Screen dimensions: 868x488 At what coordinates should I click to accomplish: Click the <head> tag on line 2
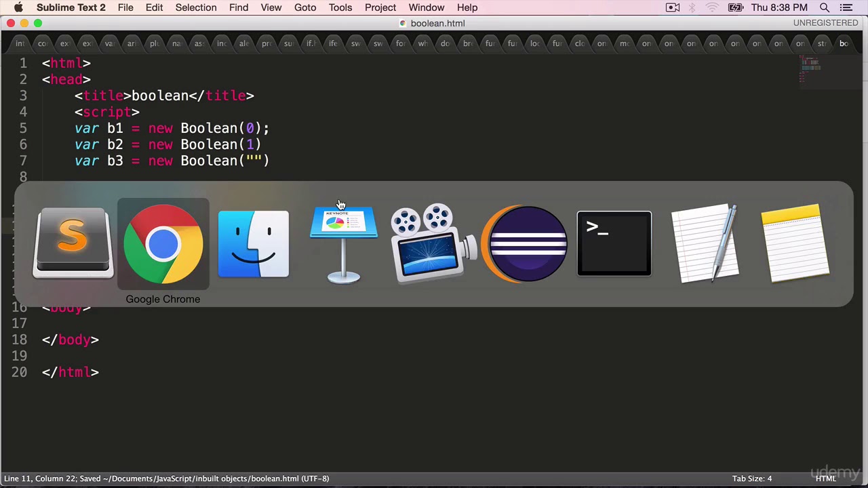pyautogui.click(x=66, y=79)
